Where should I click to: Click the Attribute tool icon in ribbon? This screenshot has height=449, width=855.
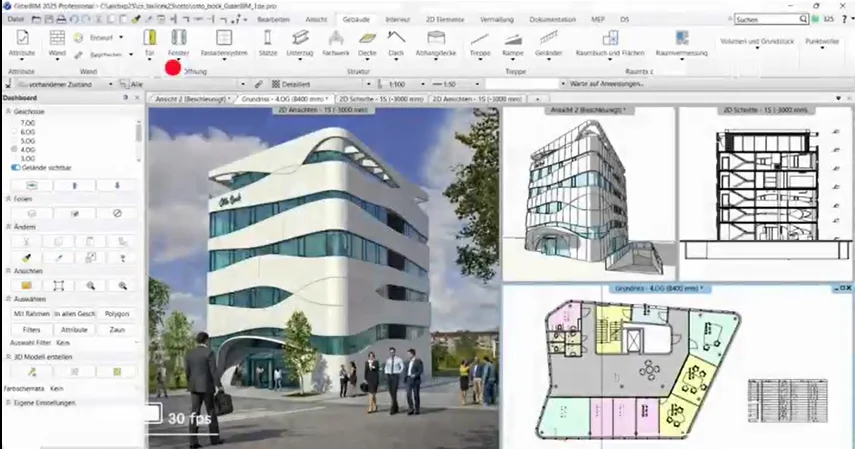[22, 38]
